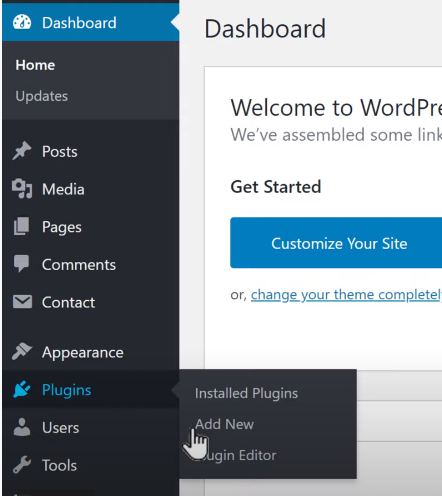
Task: Follow the change your theme completely link
Action: point(346,295)
